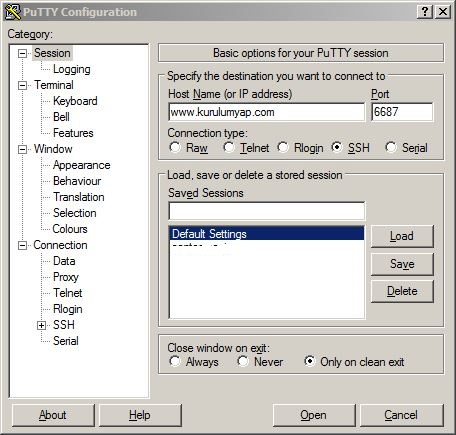Select the SSH connection type

coord(337,147)
